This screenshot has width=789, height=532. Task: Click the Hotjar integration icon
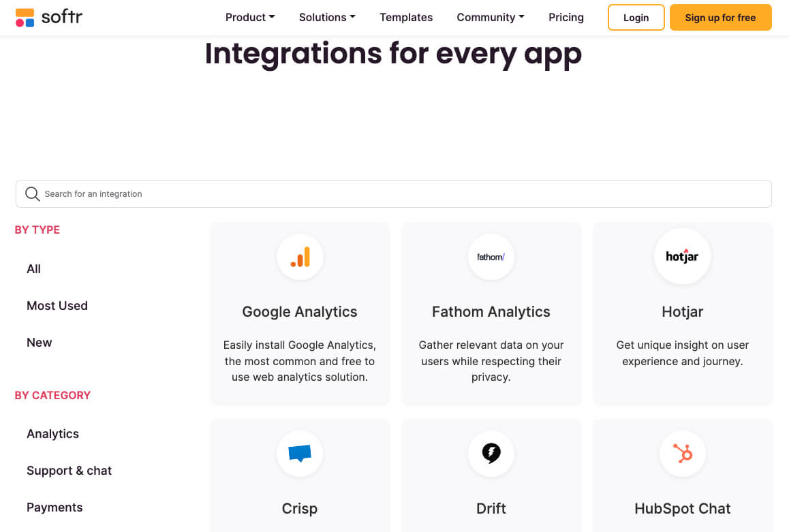coord(682,257)
